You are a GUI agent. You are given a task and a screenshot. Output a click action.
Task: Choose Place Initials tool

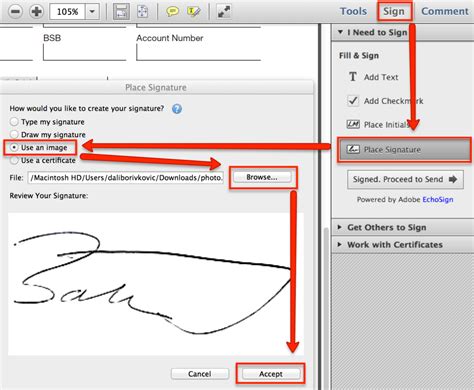(x=378, y=125)
